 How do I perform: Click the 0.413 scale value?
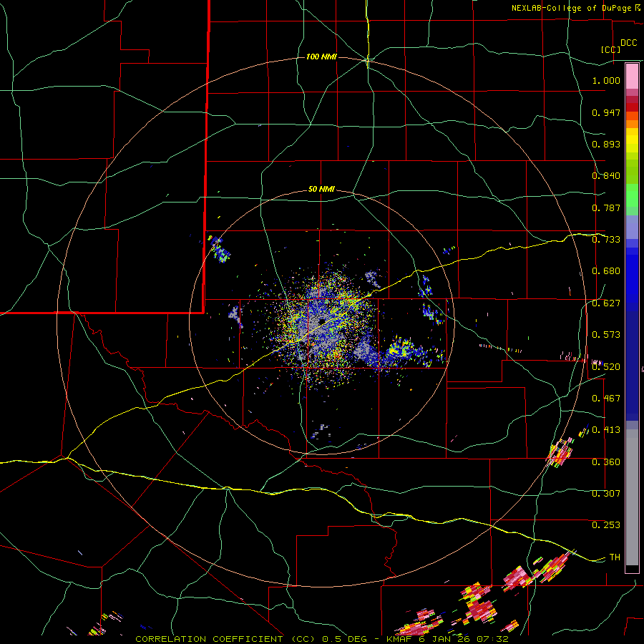(606, 430)
